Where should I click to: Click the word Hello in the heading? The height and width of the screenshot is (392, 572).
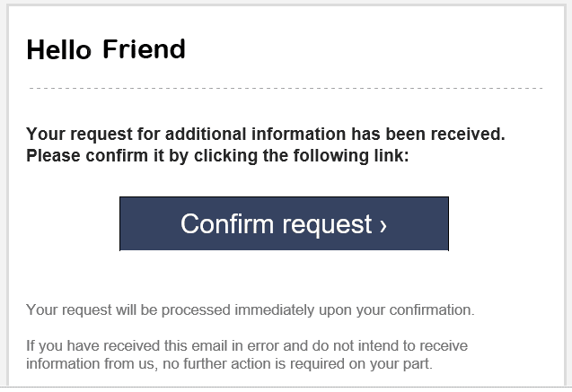coord(59,49)
